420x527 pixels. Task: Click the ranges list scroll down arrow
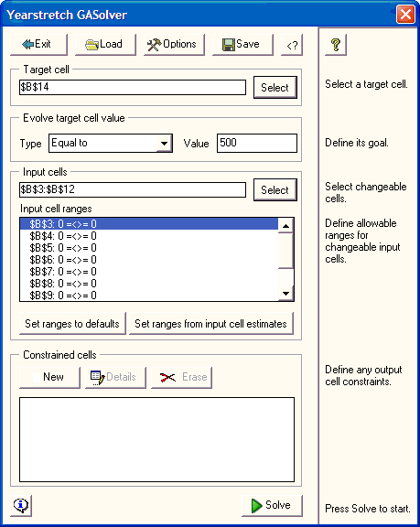pyautogui.click(x=285, y=294)
